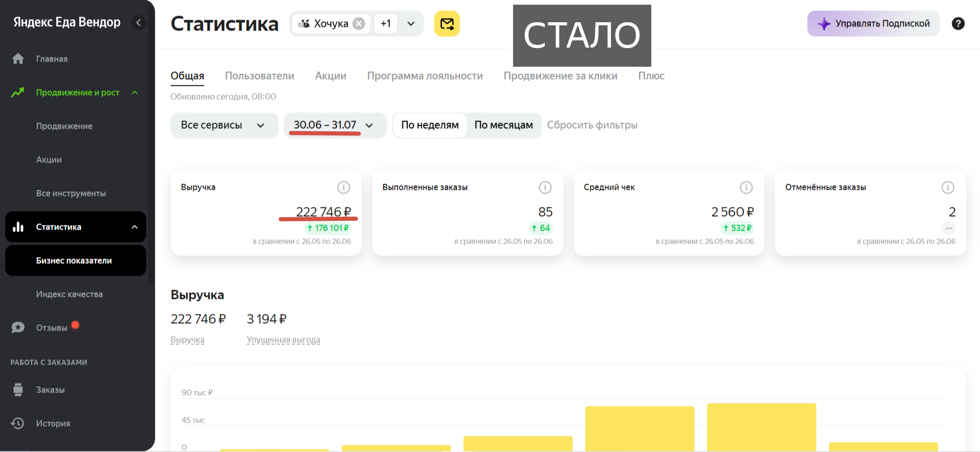980x452 pixels.
Task: Go to the Продвижение за клики tab
Action: (x=560, y=76)
